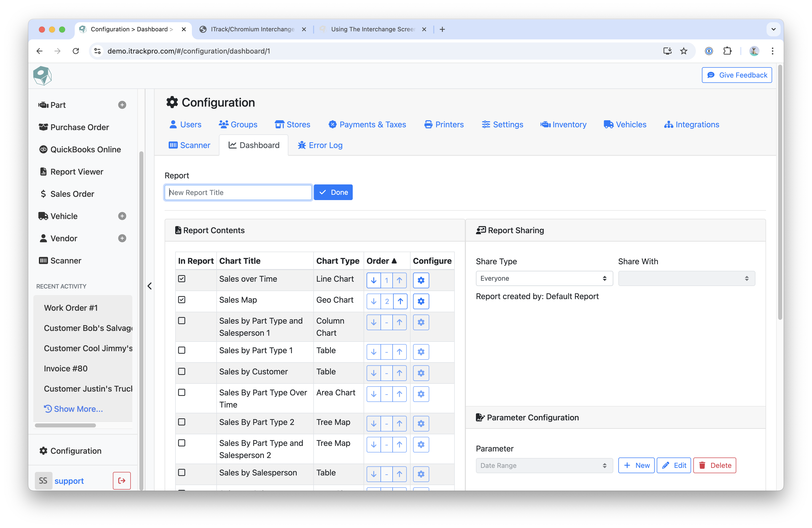The height and width of the screenshot is (528, 812).
Task: Click the sidebar horizontal scrollbar
Action: [65, 425]
